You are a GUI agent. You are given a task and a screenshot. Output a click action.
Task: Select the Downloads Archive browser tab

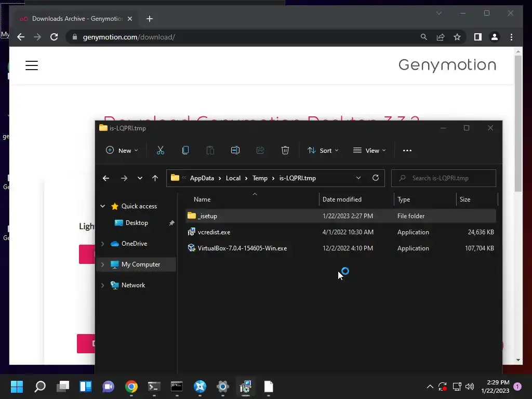point(76,19)
